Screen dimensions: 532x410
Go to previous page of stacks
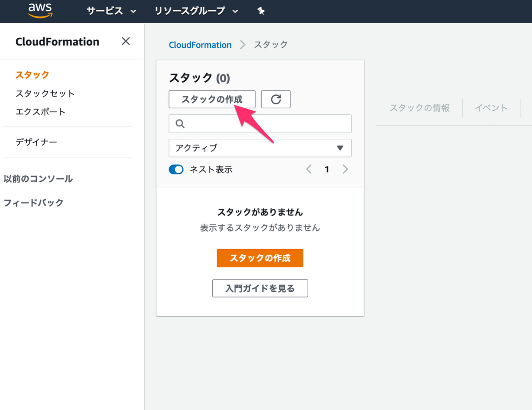pyautogui.click(x=309, y=169)
